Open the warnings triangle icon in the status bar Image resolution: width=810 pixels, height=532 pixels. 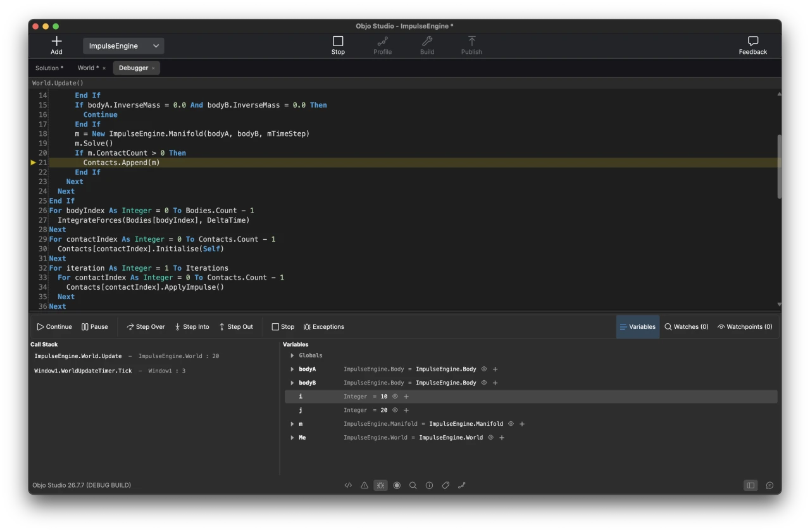coord(364,486)
